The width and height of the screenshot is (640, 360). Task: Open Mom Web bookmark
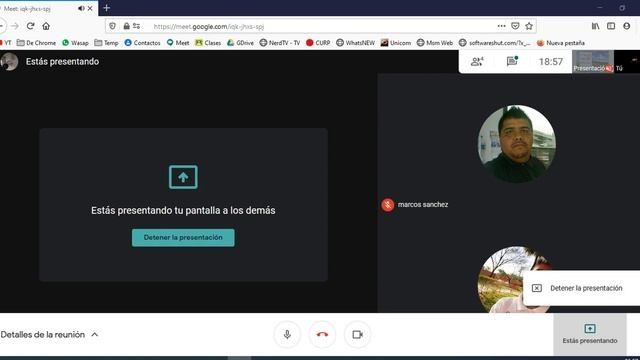click(435, 42)
